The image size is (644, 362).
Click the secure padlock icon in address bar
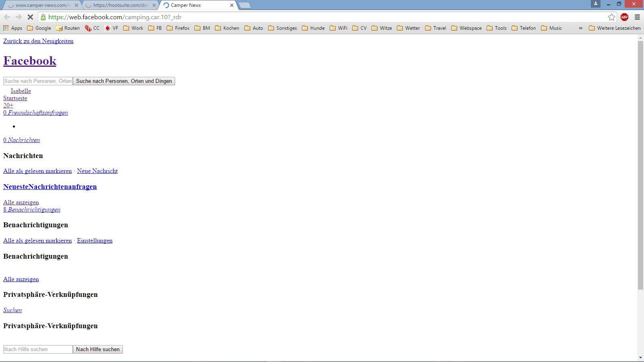(43, 17)
